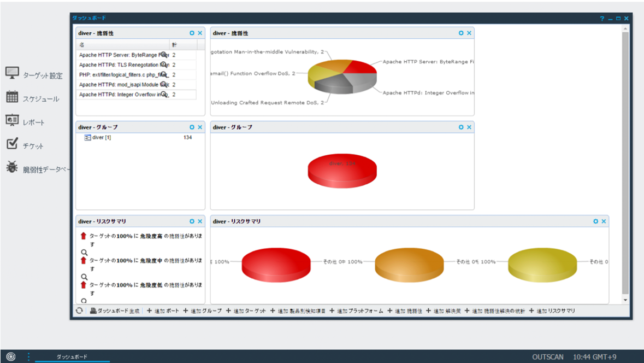This screenshot has width=644, height=363.
Task: Click the red diver, 134 pie chart
Action: (x=342, y=171)
